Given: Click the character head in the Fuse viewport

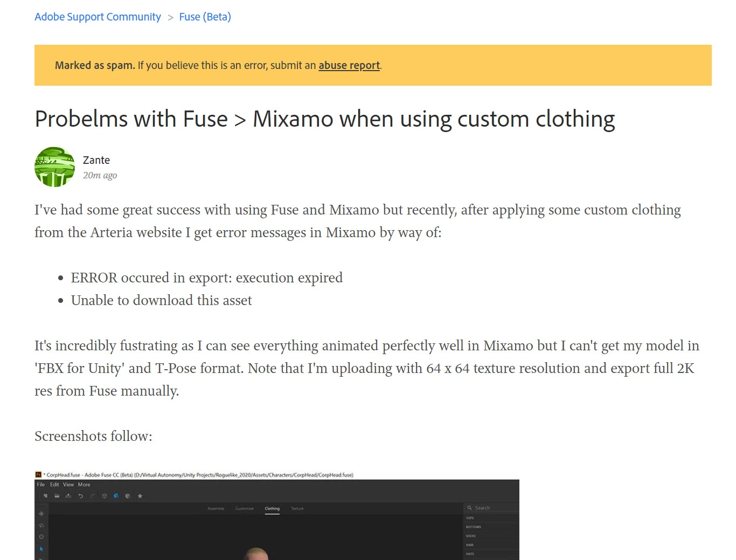Looking at the screenshot, I should tap(256, 554).
